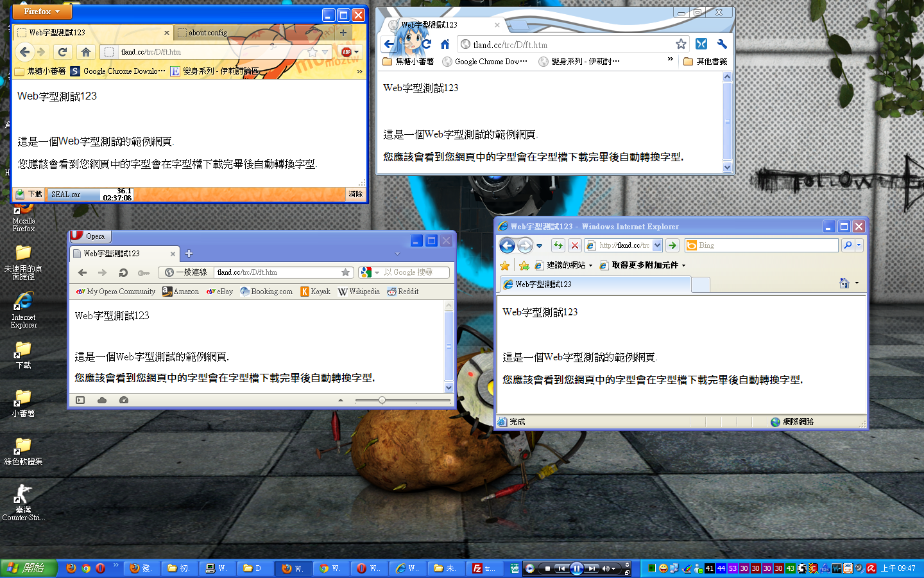Viewport: 924px width, 578px height.
Task: Open the Reddit bookmark in Opera
Action: click(x=402, y=292)
